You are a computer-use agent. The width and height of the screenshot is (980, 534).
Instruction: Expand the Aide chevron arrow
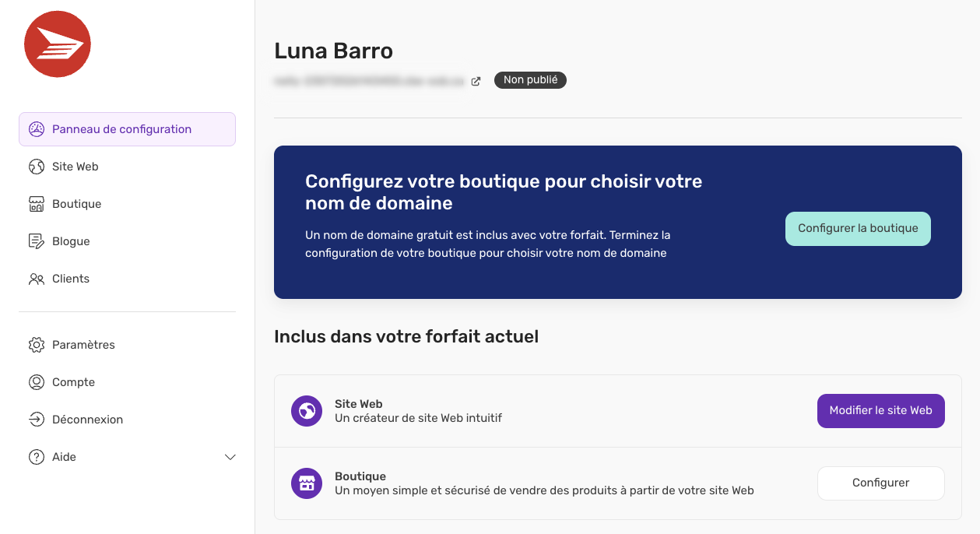[230, 457]
